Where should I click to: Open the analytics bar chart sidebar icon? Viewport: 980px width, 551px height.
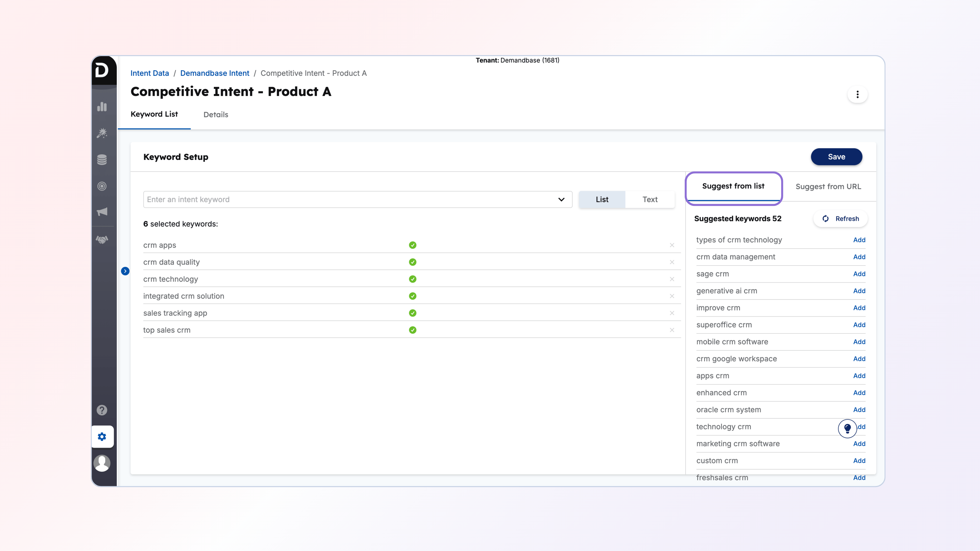coord(102,107)
